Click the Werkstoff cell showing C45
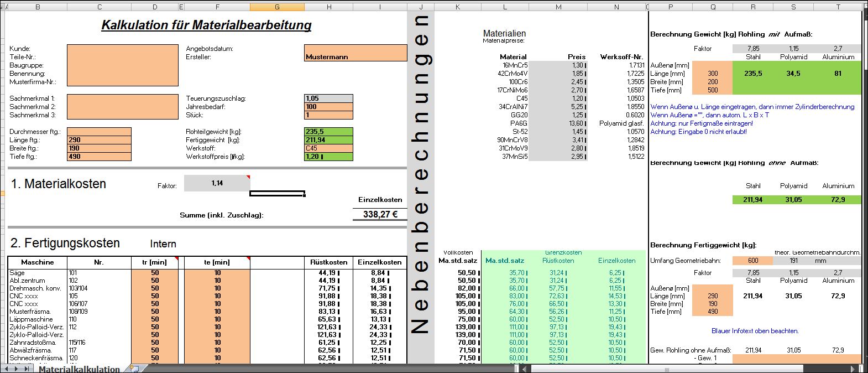 click(x=328, y=148)
